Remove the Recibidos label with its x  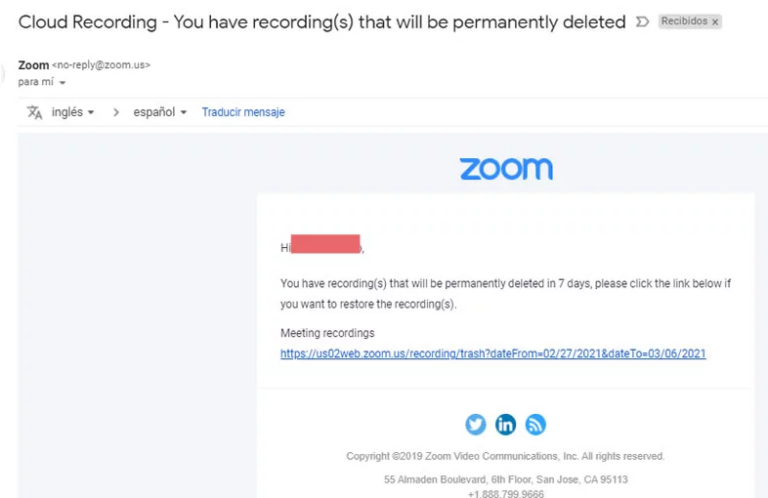tap(715, 22)
